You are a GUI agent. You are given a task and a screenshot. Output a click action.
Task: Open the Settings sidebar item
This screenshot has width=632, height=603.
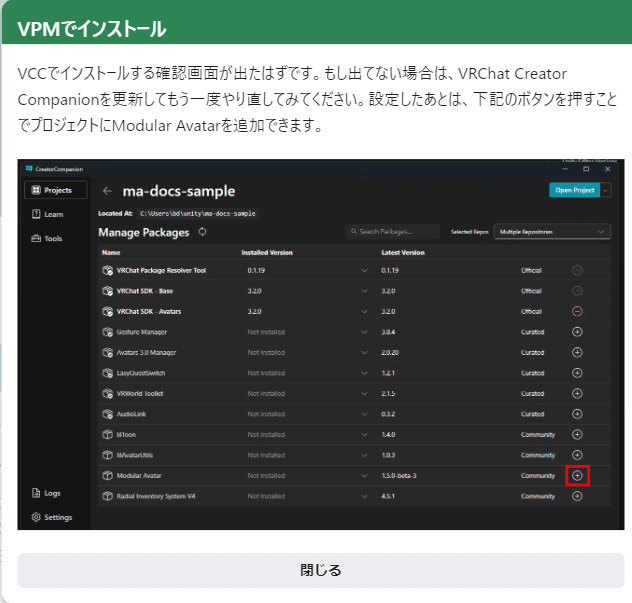tap(52, 517)
